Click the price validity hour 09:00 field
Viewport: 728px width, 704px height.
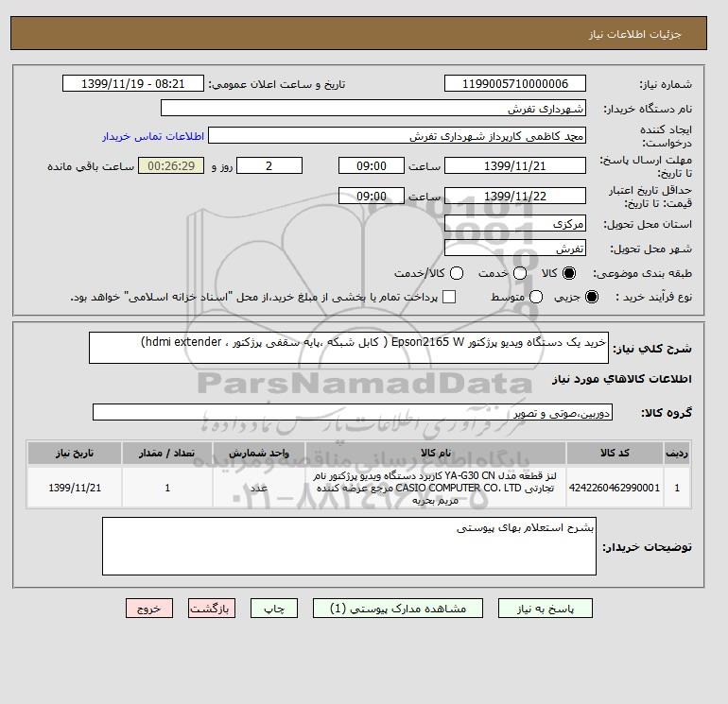pyautogui.click(x=372, y=196)
